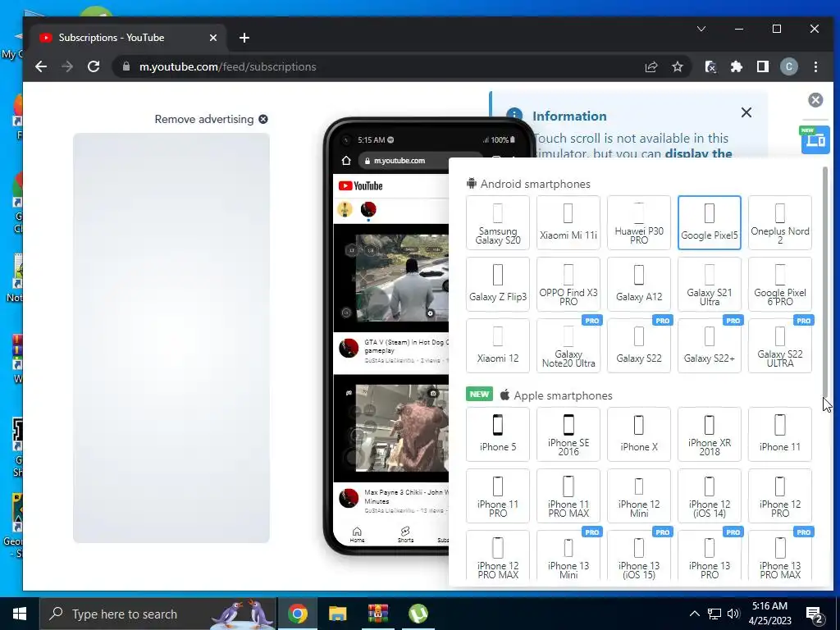Screen dimensions: 840x630
Task: Pick the iPhone 13 Mini device
Action: tap(568, 556)
